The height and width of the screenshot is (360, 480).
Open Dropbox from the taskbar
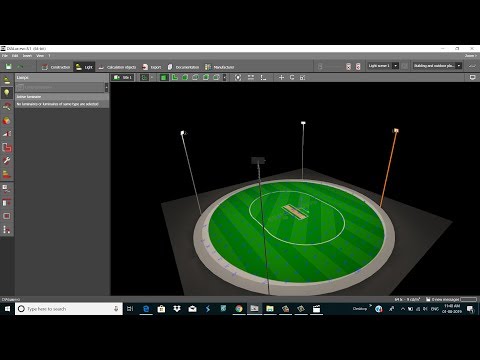click(x=177, y=309)
